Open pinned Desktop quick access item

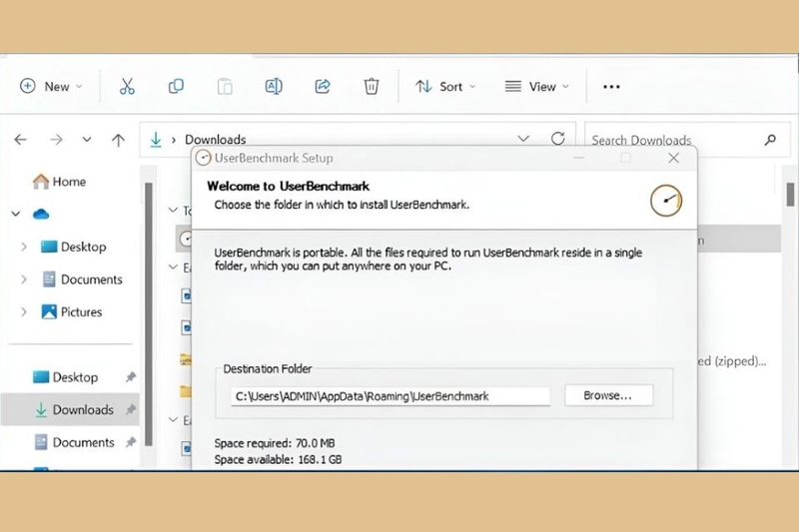[x=65, y=377]
